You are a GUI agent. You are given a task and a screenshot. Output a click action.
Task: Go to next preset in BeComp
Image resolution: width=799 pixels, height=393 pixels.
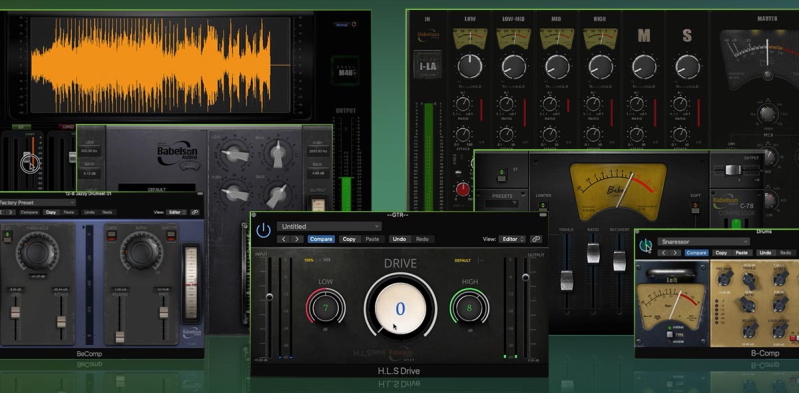(10, 212)
